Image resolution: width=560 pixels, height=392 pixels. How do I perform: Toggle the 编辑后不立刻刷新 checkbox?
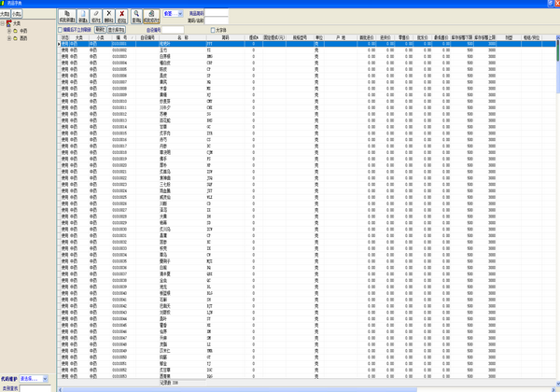[62, 30]
